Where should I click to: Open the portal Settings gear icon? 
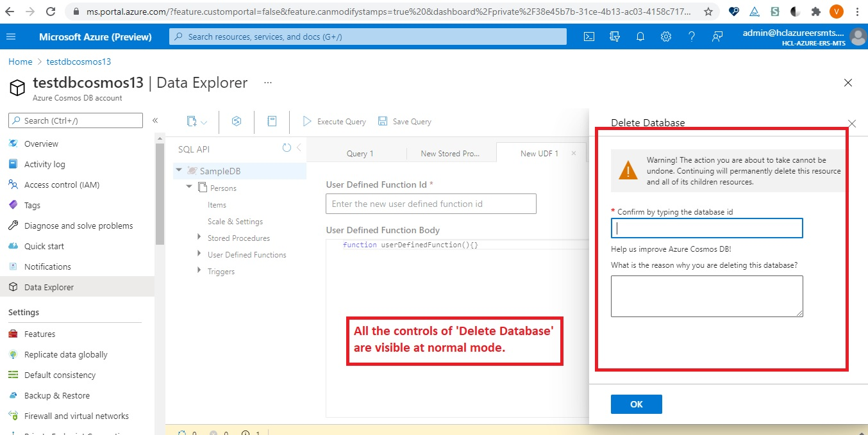tap(665, 37)
